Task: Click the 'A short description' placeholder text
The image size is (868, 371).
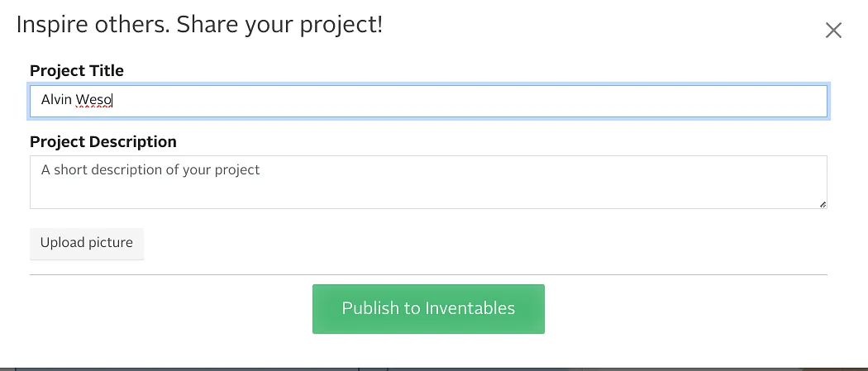Action: 150,170
